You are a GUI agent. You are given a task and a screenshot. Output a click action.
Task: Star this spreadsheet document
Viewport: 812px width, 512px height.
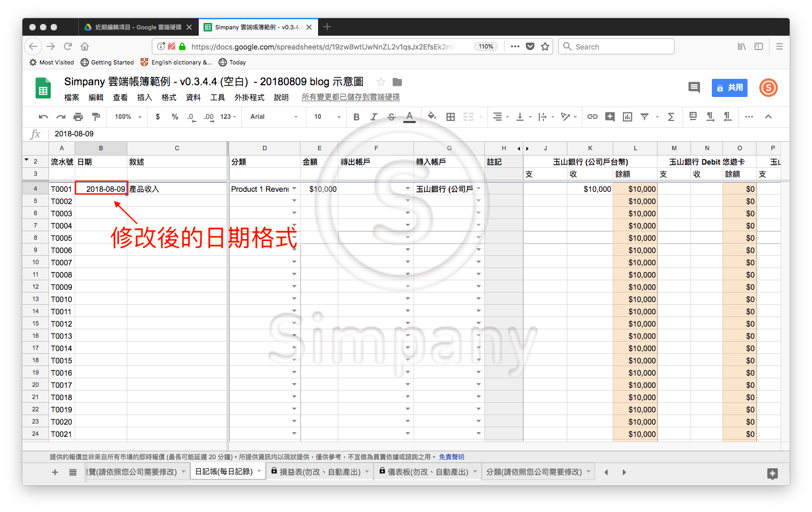pos(380,82)
